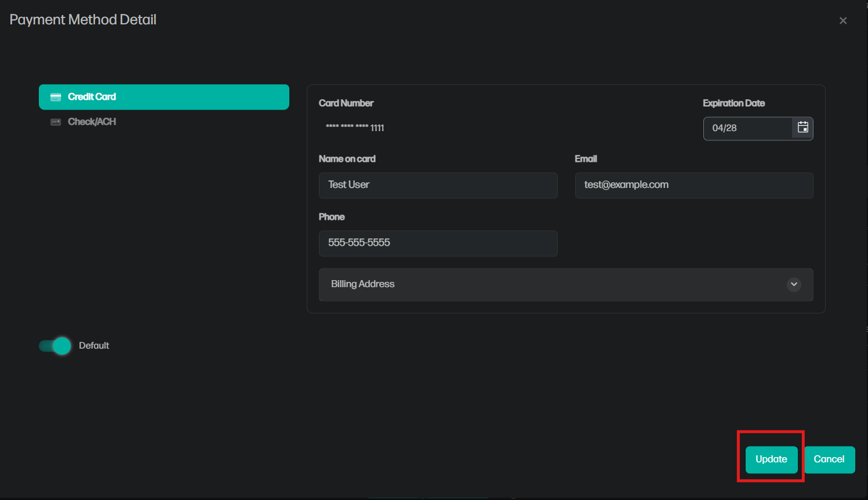Click the masked card number ending 1111

pos(355,128)
